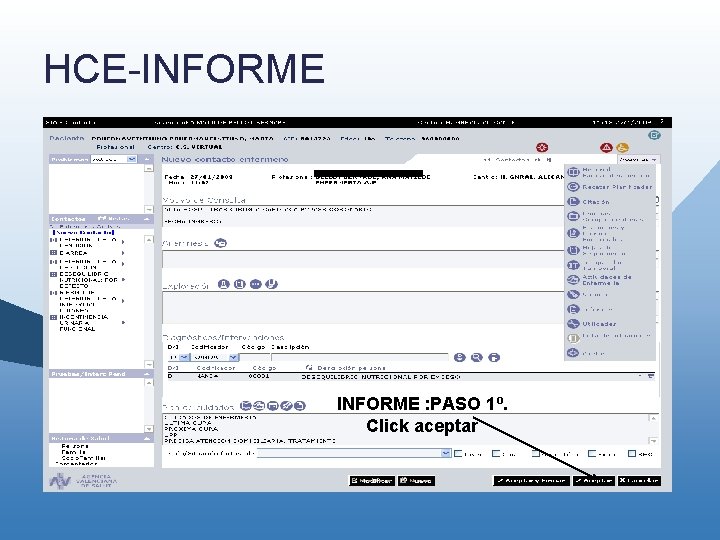The width and height of the screenshot is (720, 540).
Task: Click Plan de cuidados scrollbar down arrow
Action: point(653,440)
